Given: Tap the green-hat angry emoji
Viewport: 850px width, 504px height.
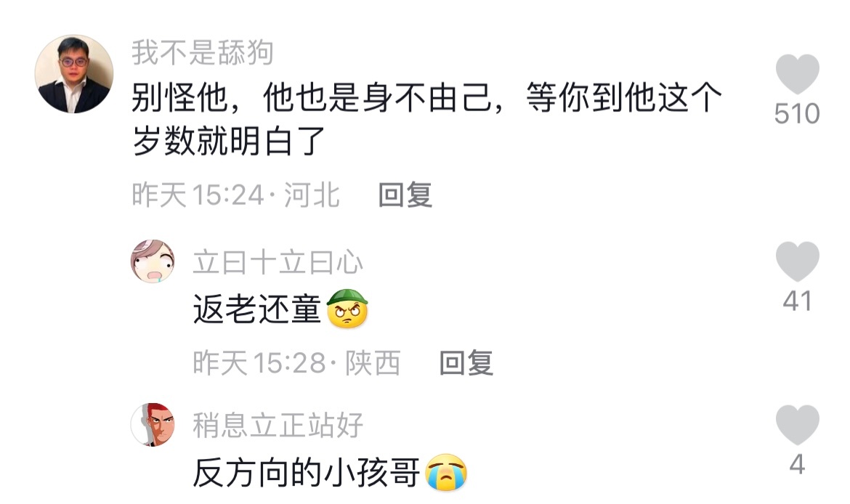Looking at the screenshot, I should click(347, 309).
